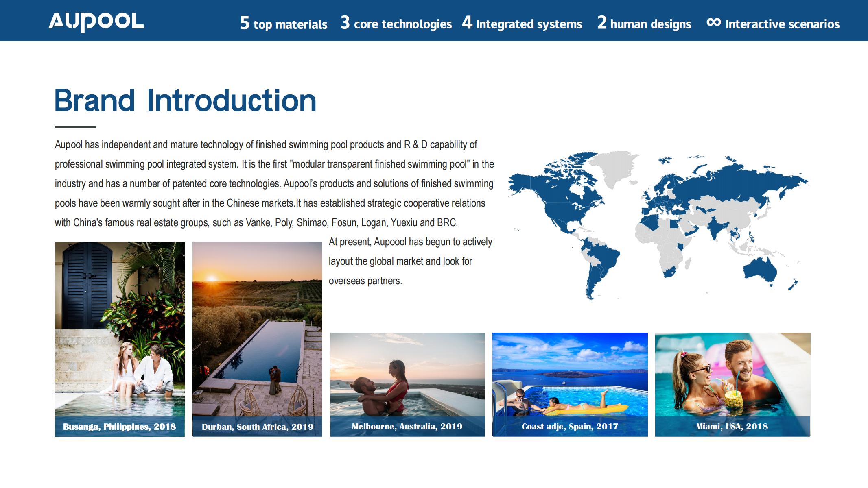Click the AUPOOL logo
The width and height of the screenshot is (868, 488).
pyautogui.click(x=96, y=22)
